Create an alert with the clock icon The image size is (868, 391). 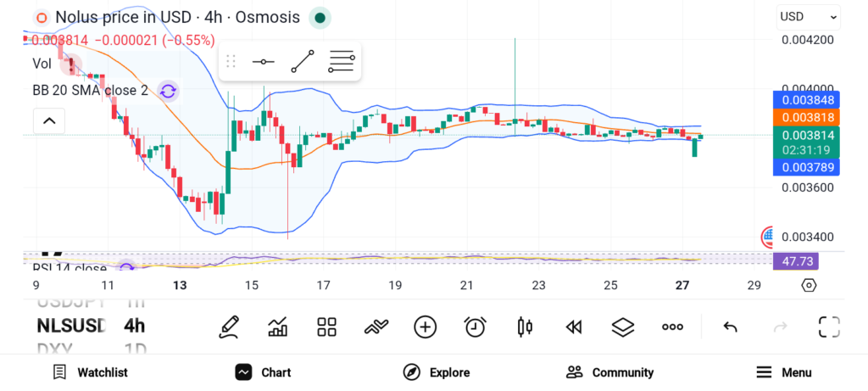tap(475, 327)
